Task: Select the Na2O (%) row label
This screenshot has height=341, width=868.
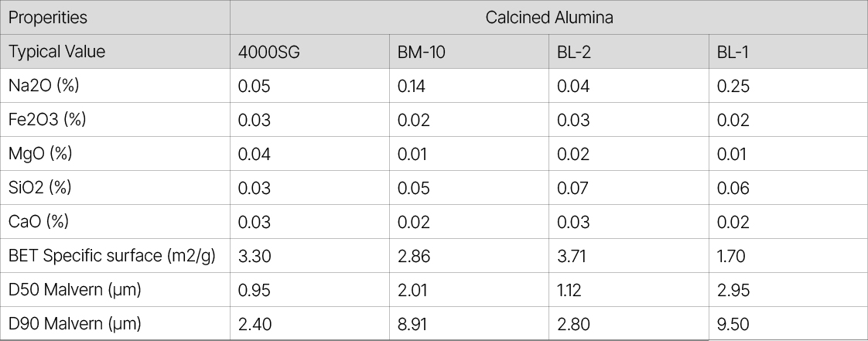Action: pyautogui.click(x=44, y=86)
